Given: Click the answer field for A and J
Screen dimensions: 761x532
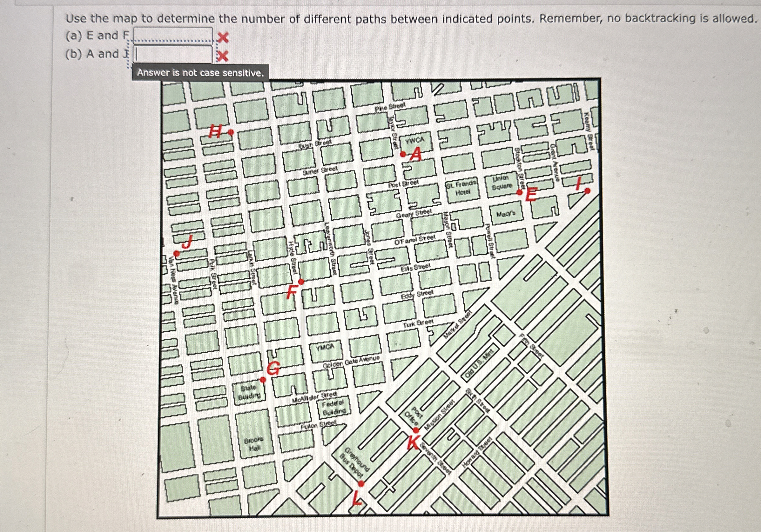Looking at the screenshot, I should tap(173, 54).
